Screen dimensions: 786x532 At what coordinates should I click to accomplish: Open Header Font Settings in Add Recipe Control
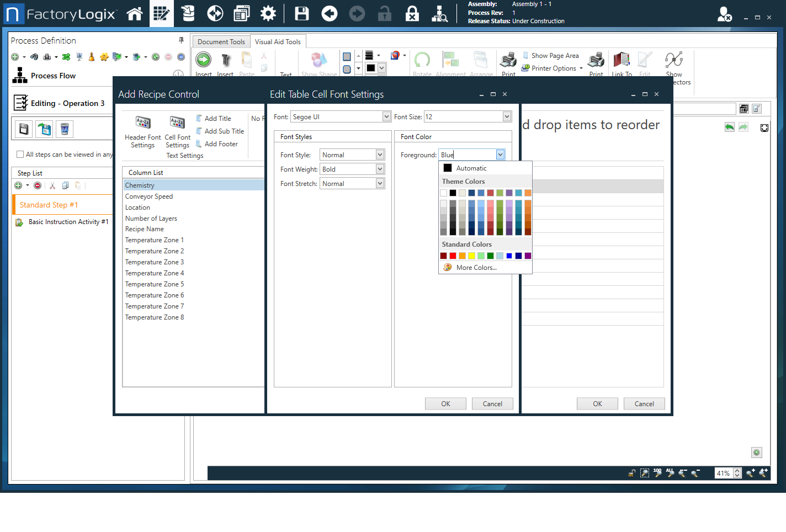[142, 131]
